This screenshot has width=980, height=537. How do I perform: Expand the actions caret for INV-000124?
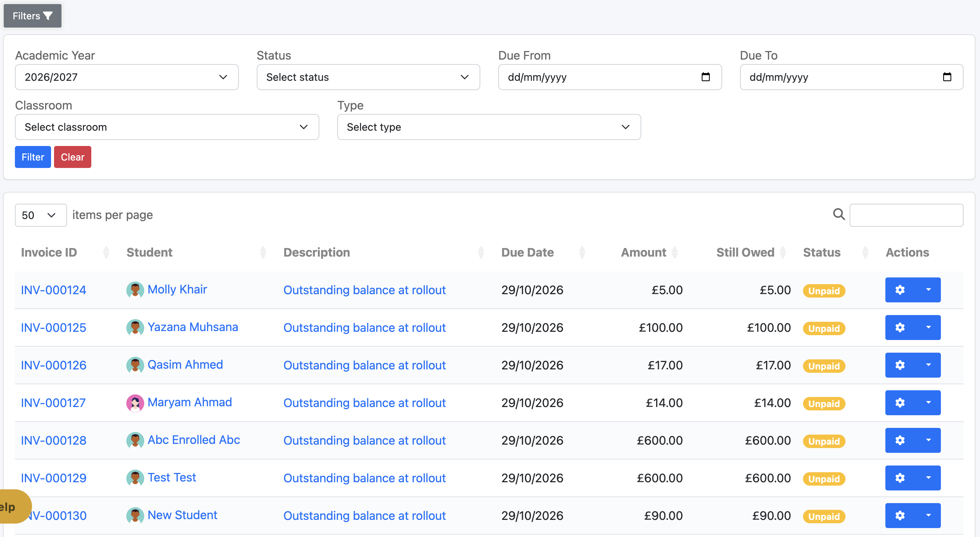[x=928, y=290]
